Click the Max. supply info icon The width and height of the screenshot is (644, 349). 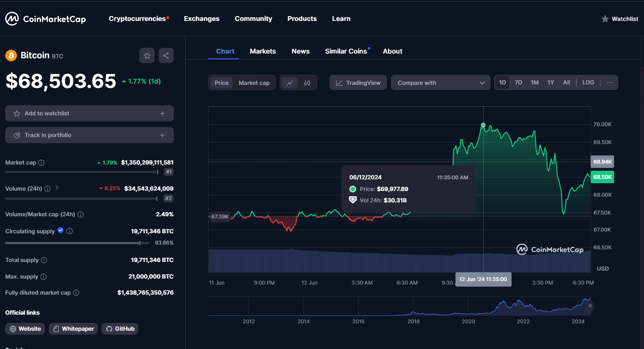click(44, 277)
